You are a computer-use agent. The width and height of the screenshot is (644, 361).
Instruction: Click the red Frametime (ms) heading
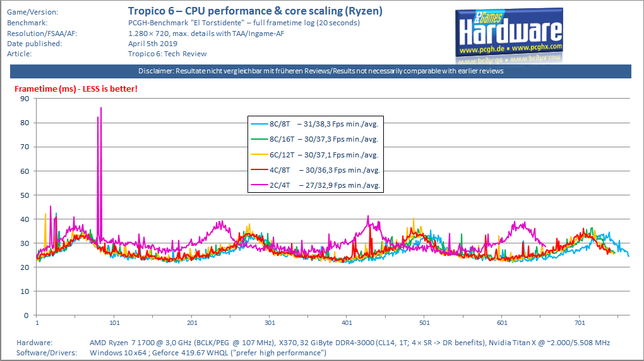tap(76, 89)
